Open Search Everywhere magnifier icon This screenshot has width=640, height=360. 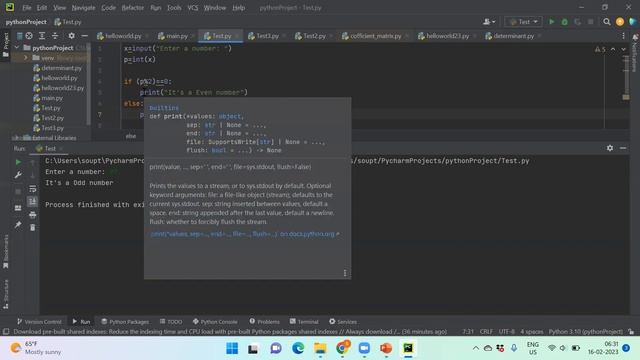click(x=607, y=22)
